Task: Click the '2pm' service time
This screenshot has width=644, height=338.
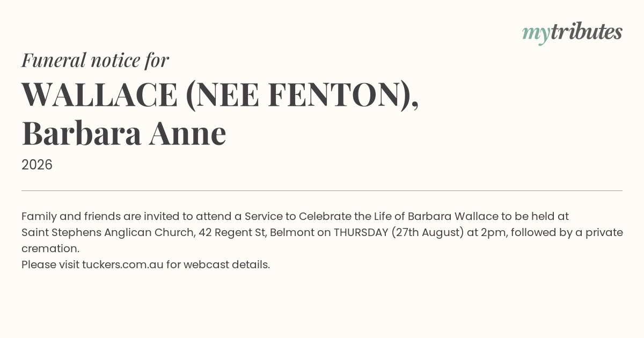Action: coord(492,233)
